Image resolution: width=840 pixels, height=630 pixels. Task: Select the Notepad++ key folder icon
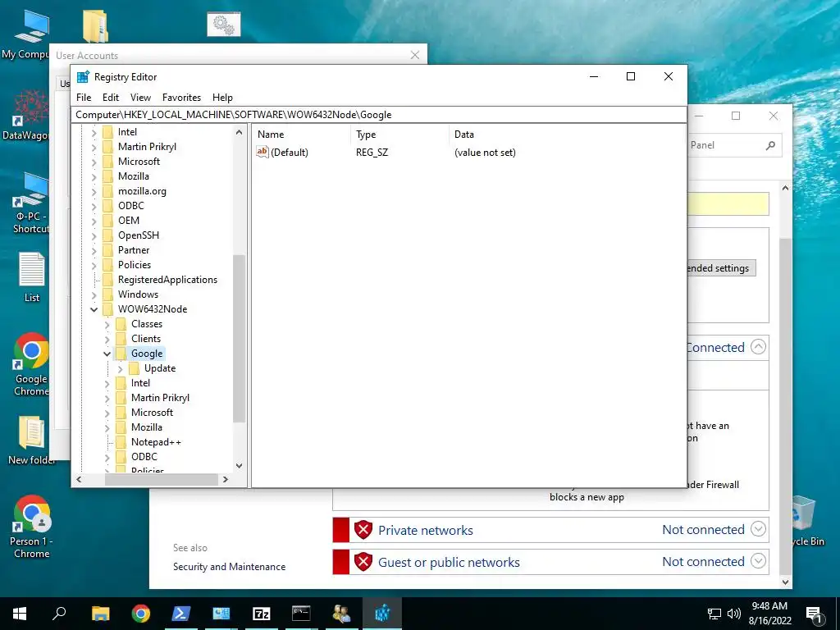coord(121,442)
